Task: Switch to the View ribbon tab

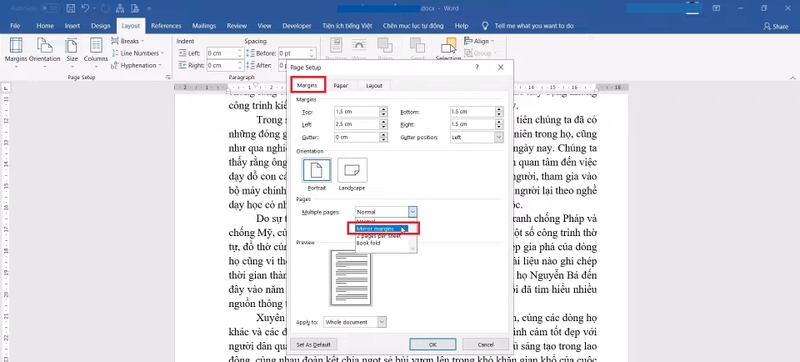Action: [264, 25]
